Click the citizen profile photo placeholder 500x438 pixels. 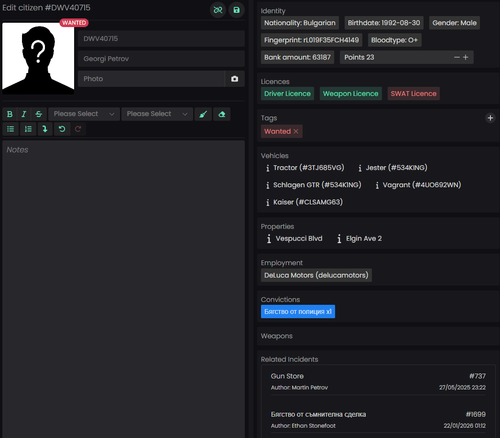(38, 58)
